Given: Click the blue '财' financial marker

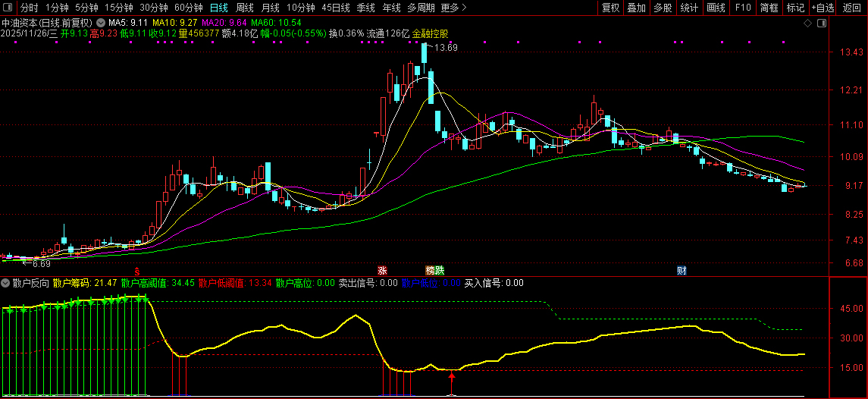Looking at the screenshot, I should pyautogui.click(x=682, y=270).
